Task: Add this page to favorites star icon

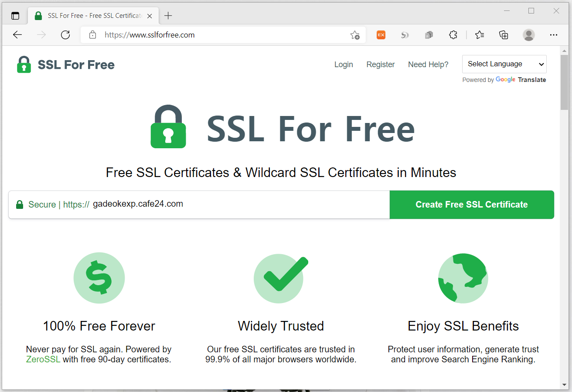Action: [355, 35]
